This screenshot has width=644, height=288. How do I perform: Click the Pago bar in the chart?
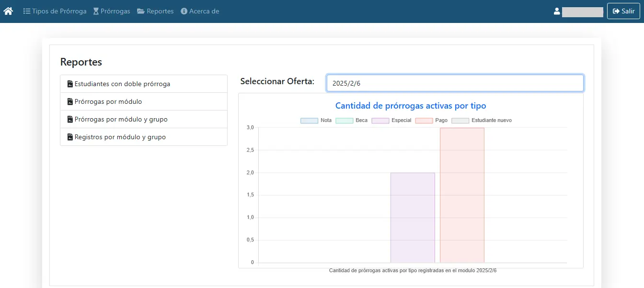(x=462, y=195)
